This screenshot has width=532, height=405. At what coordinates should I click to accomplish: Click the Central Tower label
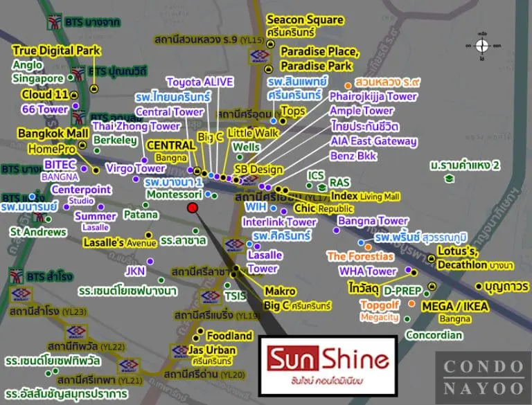(x=169, y=112)
